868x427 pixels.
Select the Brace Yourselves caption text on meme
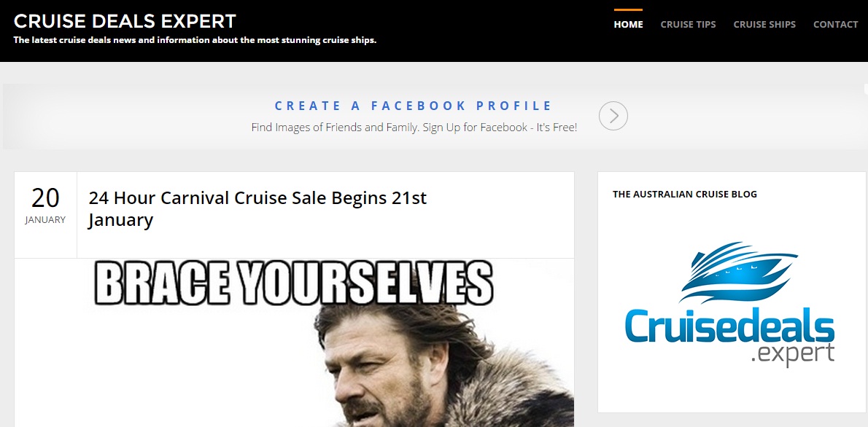pos(294,283)
